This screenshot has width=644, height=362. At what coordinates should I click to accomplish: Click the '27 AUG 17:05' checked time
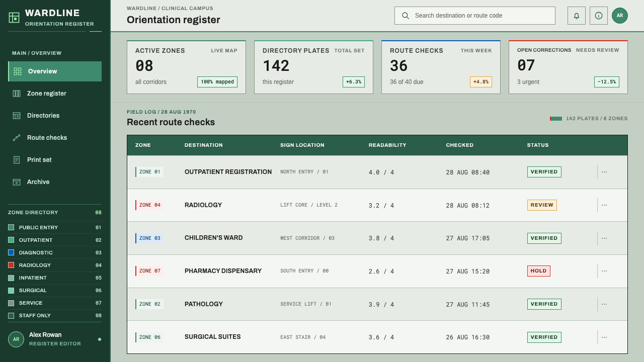tap(468, 238)
